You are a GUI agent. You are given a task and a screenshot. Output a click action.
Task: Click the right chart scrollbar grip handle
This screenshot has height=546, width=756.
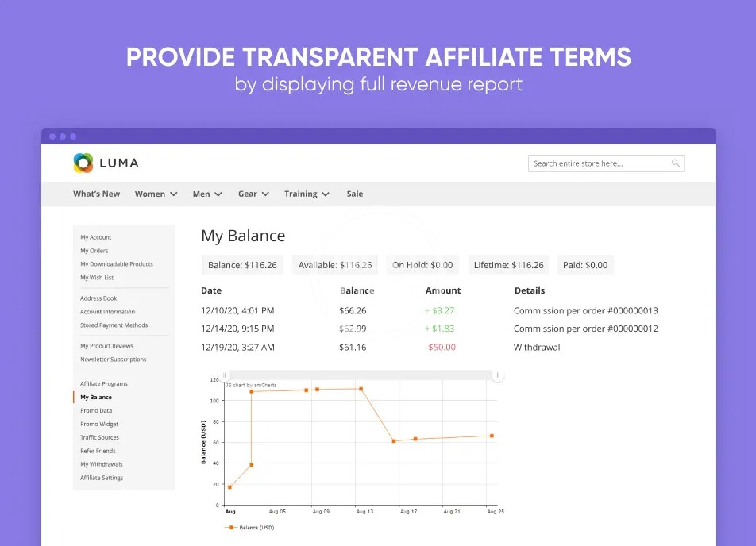(498, 375)
